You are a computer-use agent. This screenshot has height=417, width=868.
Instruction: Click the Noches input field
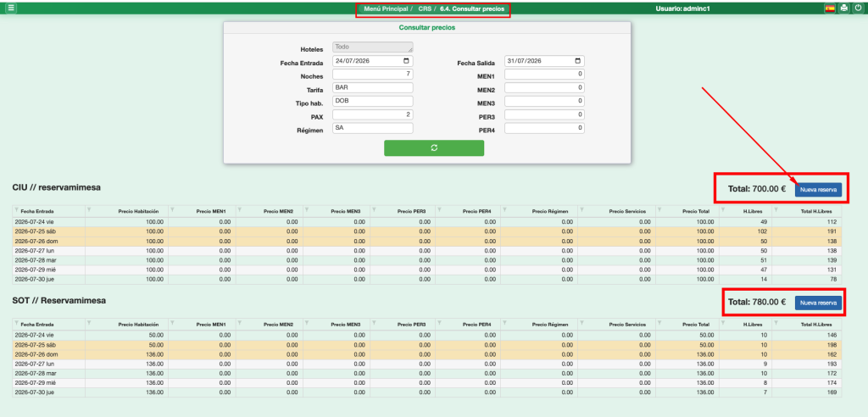pos(373,75)
